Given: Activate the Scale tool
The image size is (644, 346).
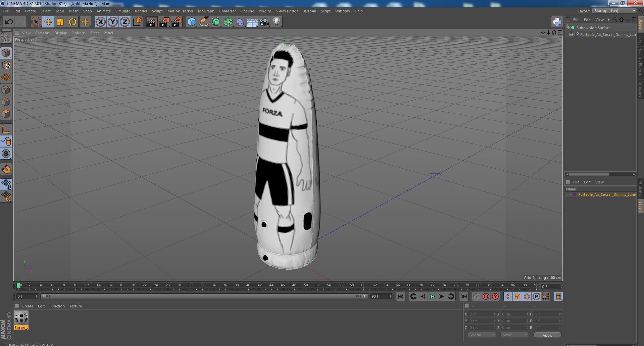Looking at the screenshot, I should pos(60,22).
